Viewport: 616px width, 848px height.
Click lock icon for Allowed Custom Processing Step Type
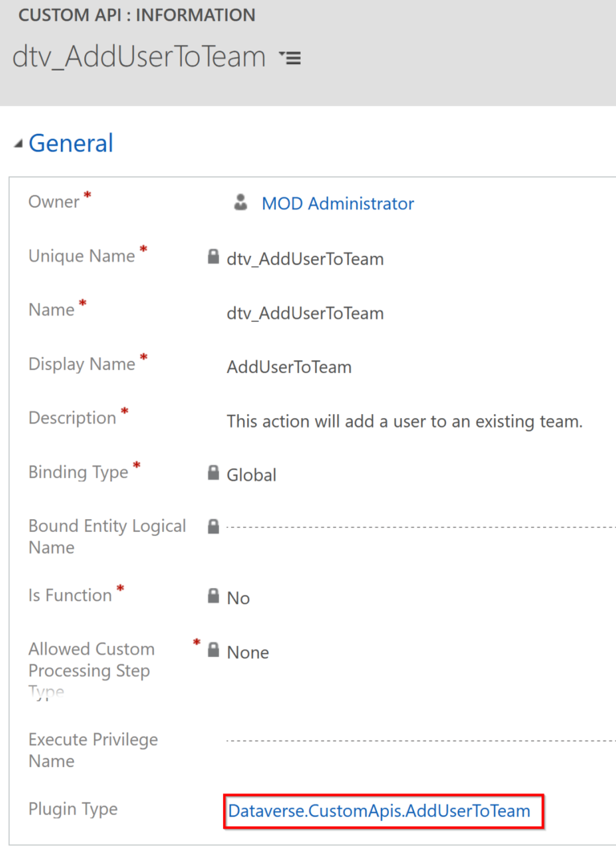(x=213, y=650)
